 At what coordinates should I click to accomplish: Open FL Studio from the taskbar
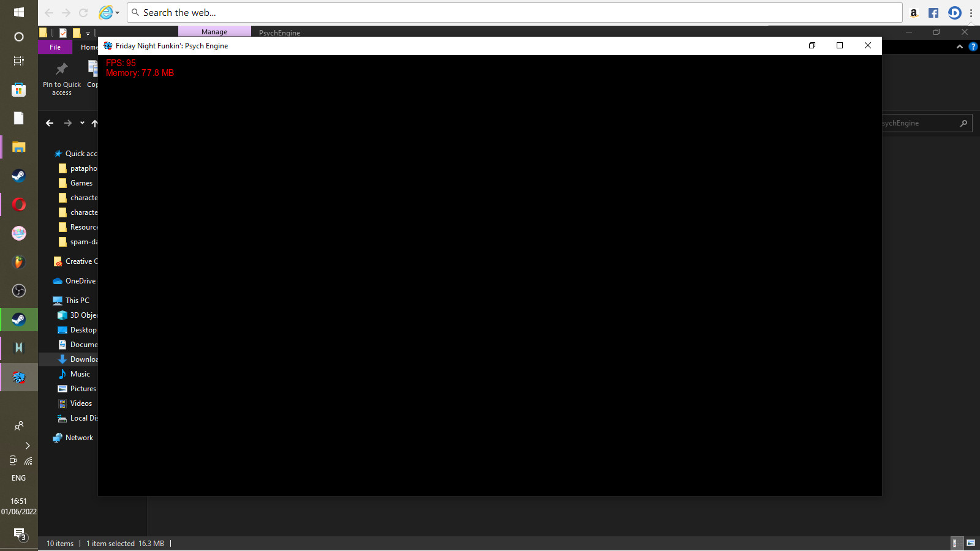click(18, 262)
